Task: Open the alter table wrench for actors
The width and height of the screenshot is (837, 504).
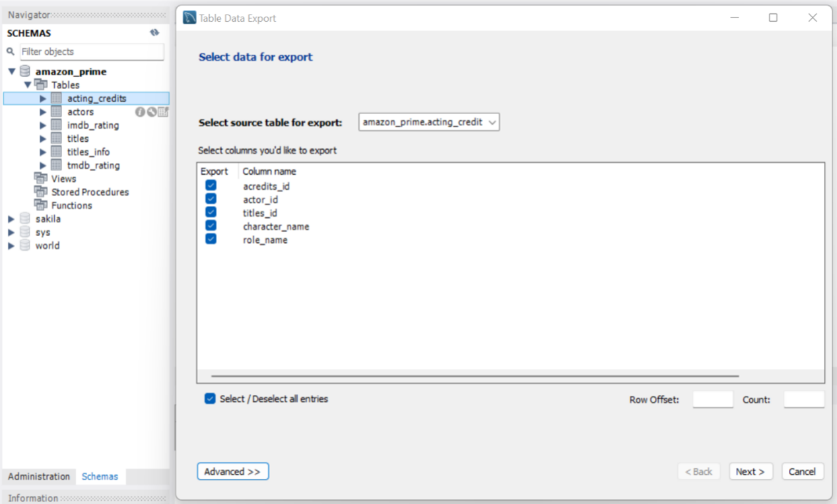Action: (151, 111)
